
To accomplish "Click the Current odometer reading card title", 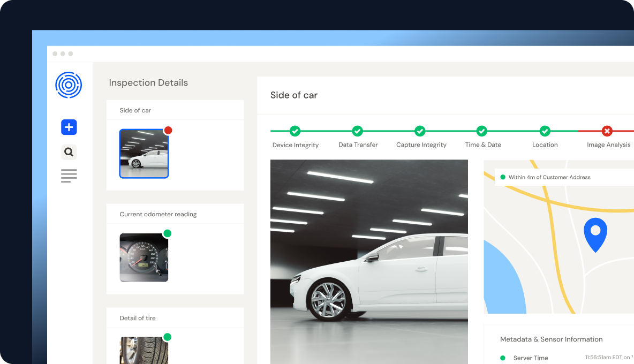I will click(158, 214).
